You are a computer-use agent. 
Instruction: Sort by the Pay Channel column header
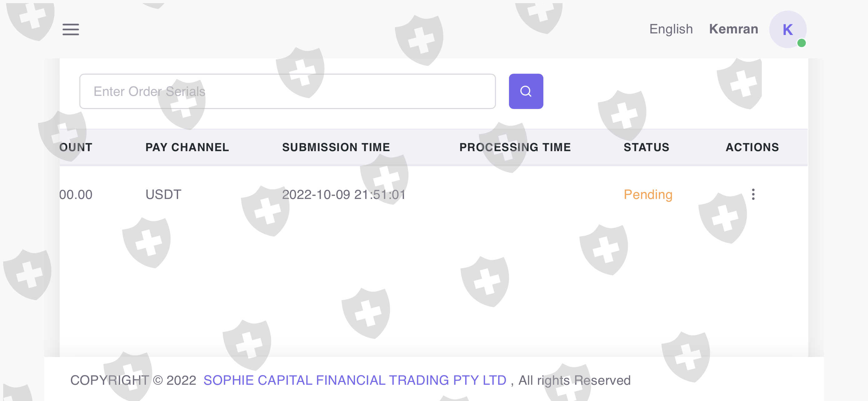tap(187, 147)
